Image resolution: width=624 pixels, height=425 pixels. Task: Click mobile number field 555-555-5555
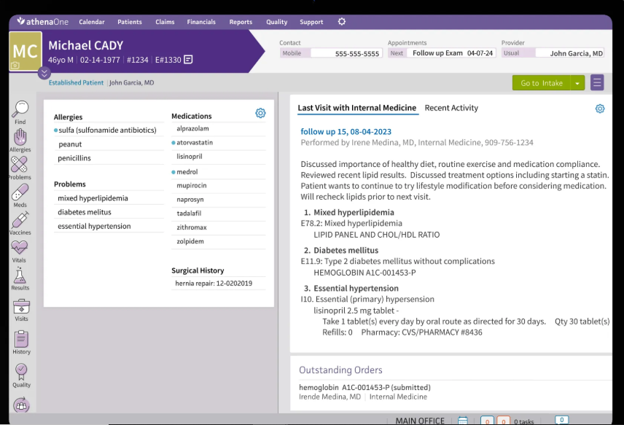coord(346,53)
